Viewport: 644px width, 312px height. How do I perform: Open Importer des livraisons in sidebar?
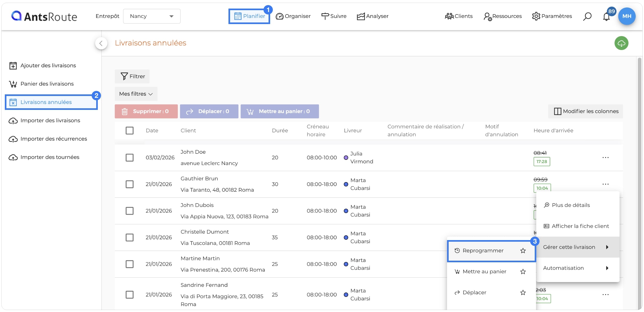click(x=50, y=121)
